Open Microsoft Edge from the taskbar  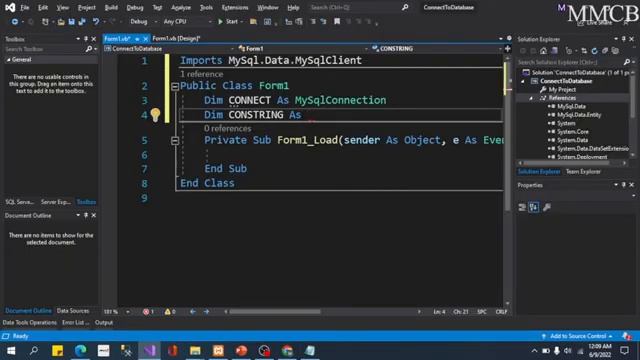[80, 351]
